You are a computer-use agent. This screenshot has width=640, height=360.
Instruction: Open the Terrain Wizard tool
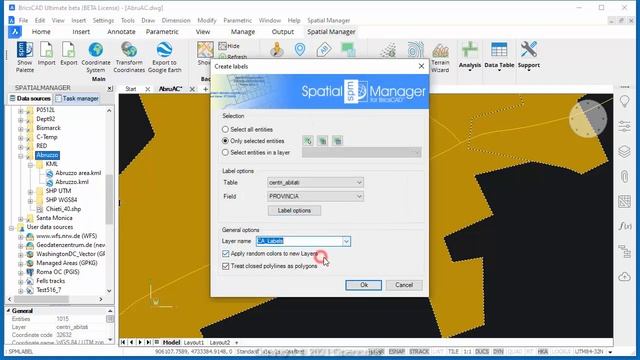point(440,57)
